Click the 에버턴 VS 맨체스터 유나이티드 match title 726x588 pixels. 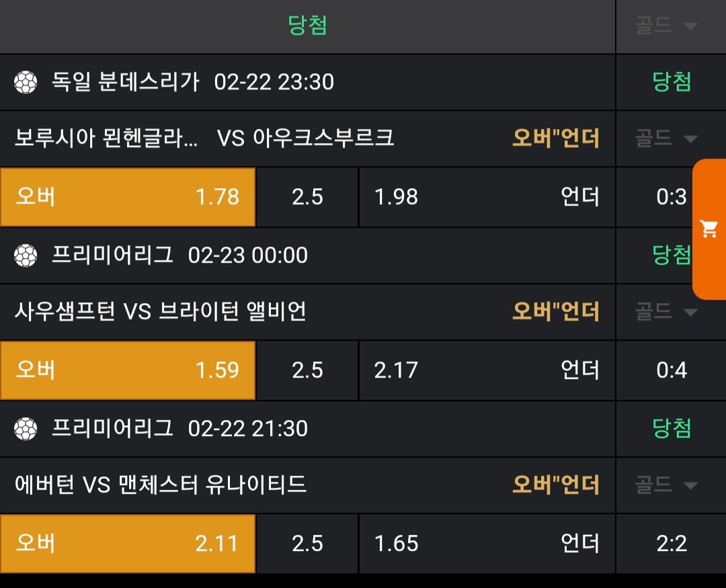point(161,485)
